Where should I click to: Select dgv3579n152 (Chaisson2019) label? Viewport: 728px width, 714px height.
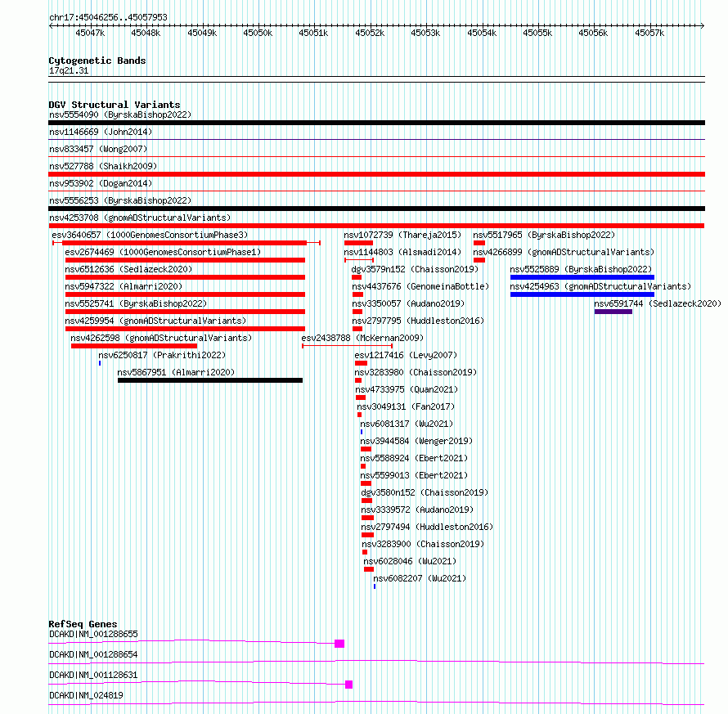coord(415,269)
